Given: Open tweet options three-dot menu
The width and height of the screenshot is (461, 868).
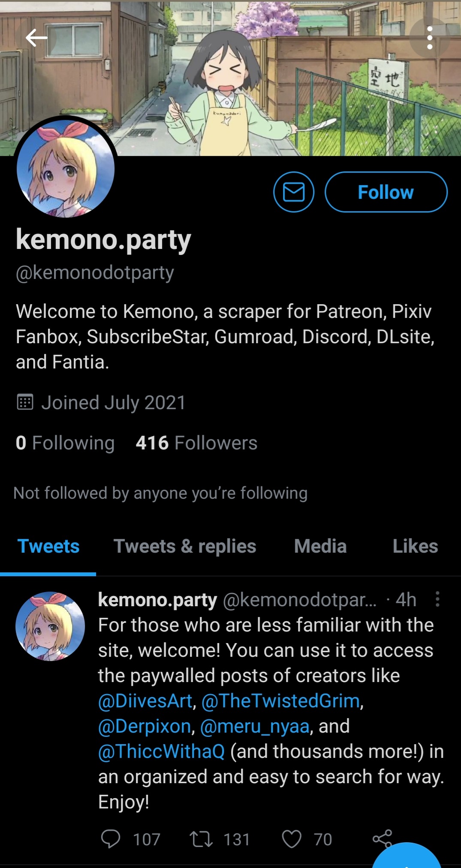Looking at the screenshot, I should pos(437,599).
